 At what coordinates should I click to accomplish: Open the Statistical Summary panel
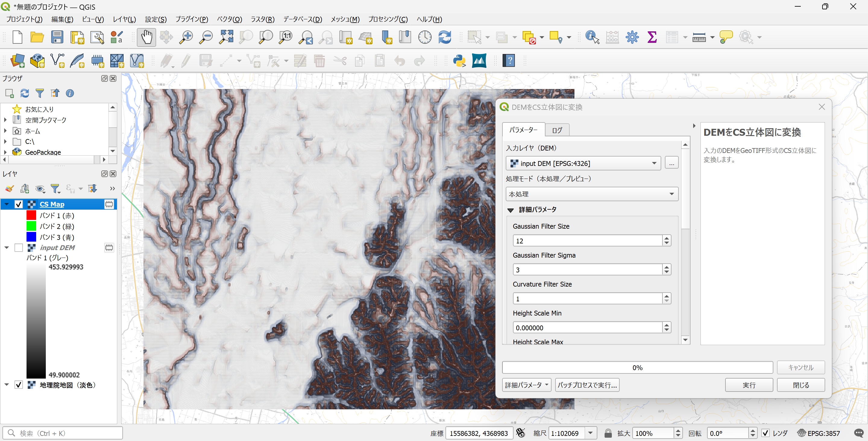tap(652, 37)
